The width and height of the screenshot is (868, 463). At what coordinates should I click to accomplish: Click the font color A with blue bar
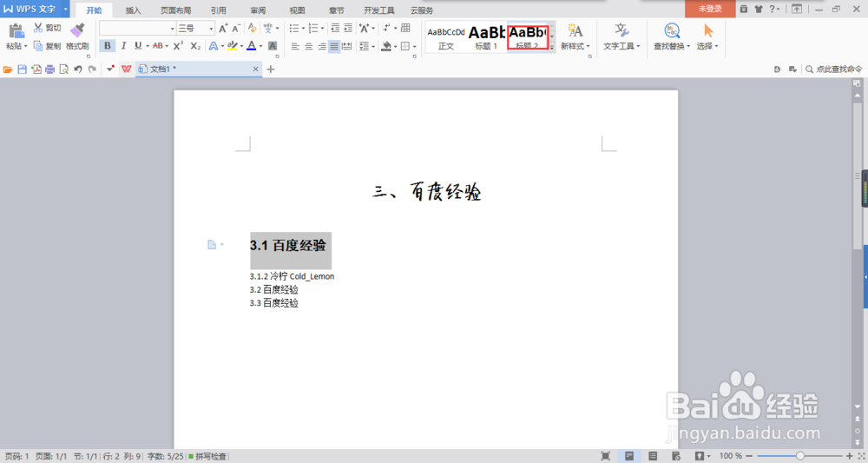[252, 46]
